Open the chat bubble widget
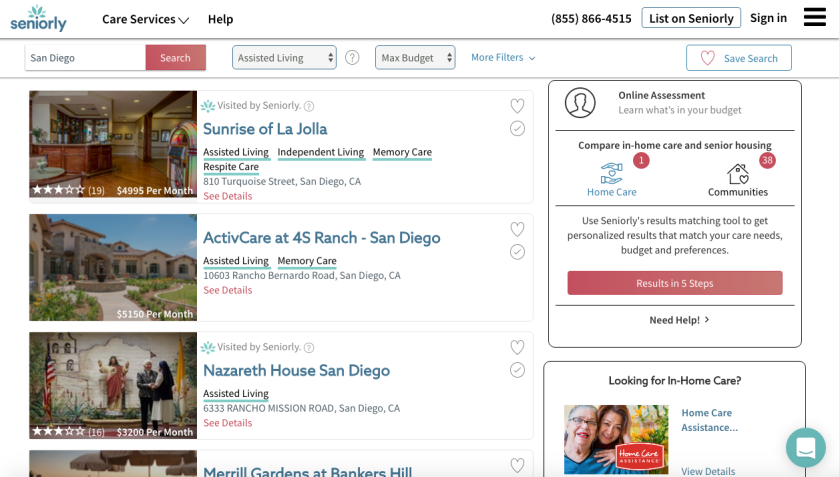 806,448
